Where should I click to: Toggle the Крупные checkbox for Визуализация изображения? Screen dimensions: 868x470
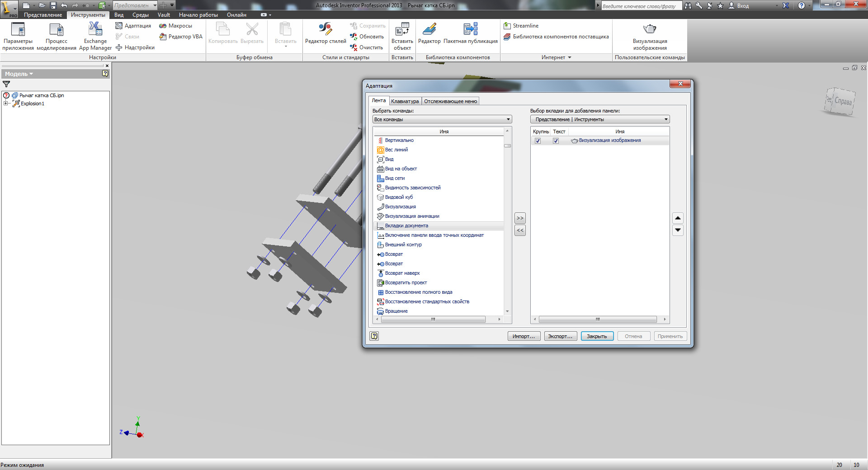click(538, 141)
